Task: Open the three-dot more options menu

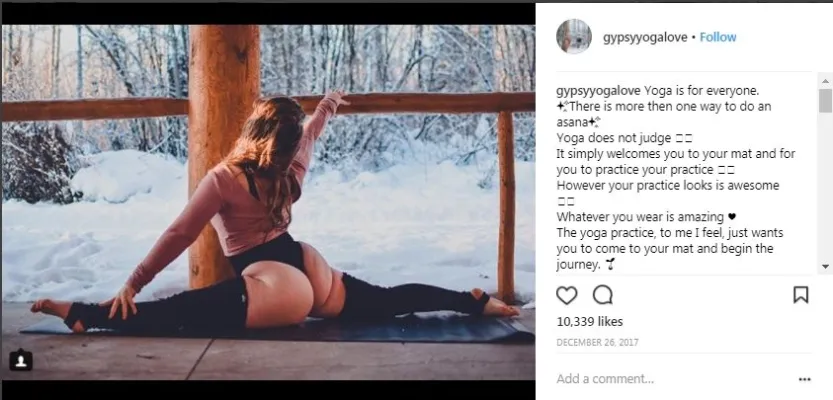Action: tap(804, 380)
